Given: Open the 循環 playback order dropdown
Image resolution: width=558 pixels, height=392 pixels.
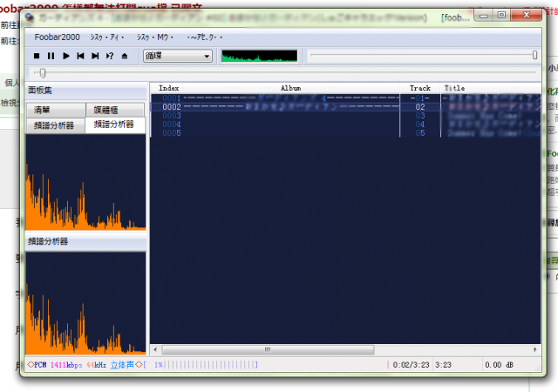Looking at the screenshot, I should pyautogui.click(x=178, y=56).
